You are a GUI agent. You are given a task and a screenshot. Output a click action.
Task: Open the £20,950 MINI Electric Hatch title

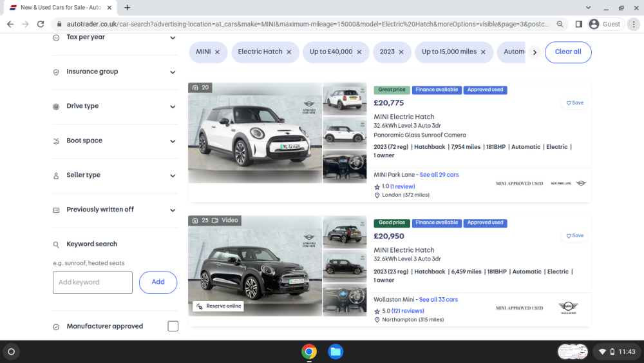pyautogui.click(x=404, y=250)
